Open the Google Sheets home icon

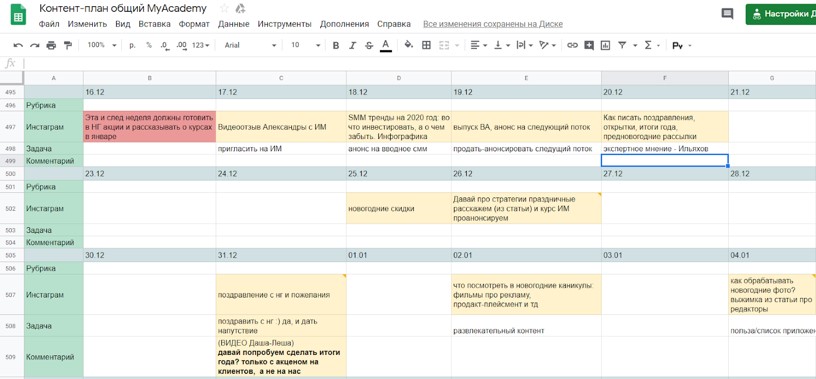18,15
